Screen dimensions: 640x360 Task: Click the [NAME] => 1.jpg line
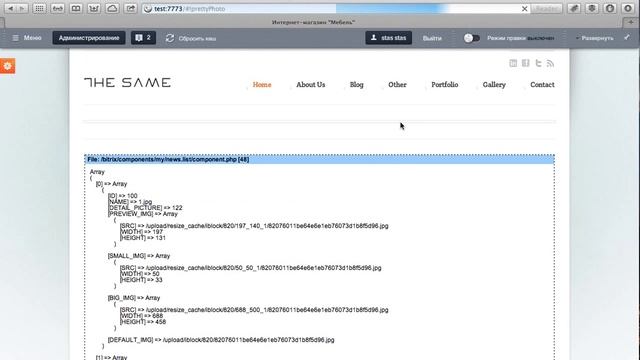[130, 202]
